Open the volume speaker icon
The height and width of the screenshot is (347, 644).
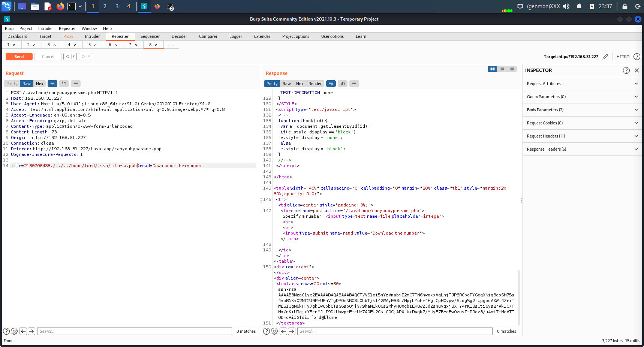pyautogui.click(x=566, y=6)
